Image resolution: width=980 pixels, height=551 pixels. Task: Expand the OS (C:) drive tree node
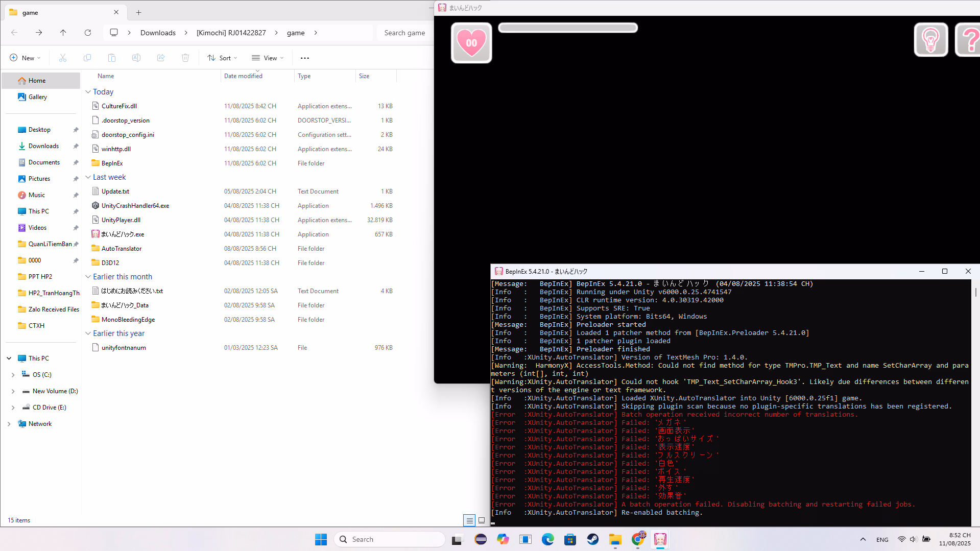[x=13, y=375]
